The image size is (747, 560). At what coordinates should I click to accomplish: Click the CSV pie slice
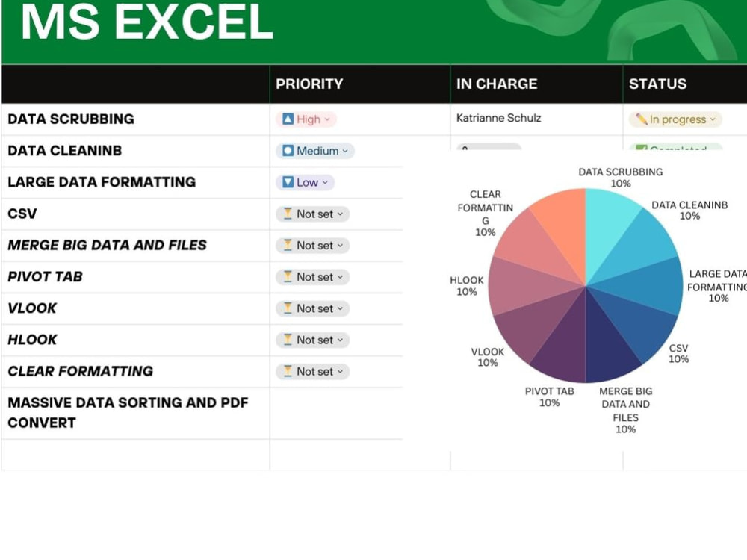click(641, 324)
